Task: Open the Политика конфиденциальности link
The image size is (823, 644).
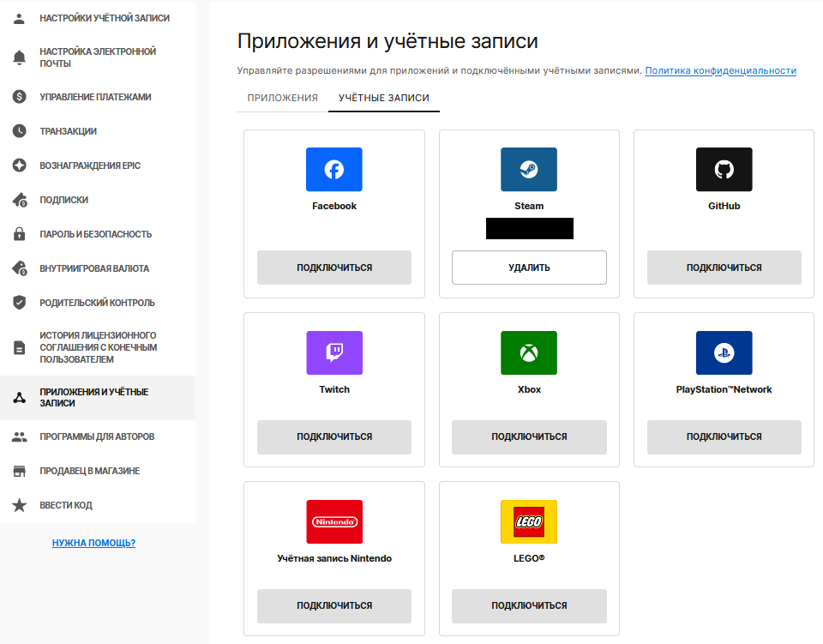Action: 721,70
